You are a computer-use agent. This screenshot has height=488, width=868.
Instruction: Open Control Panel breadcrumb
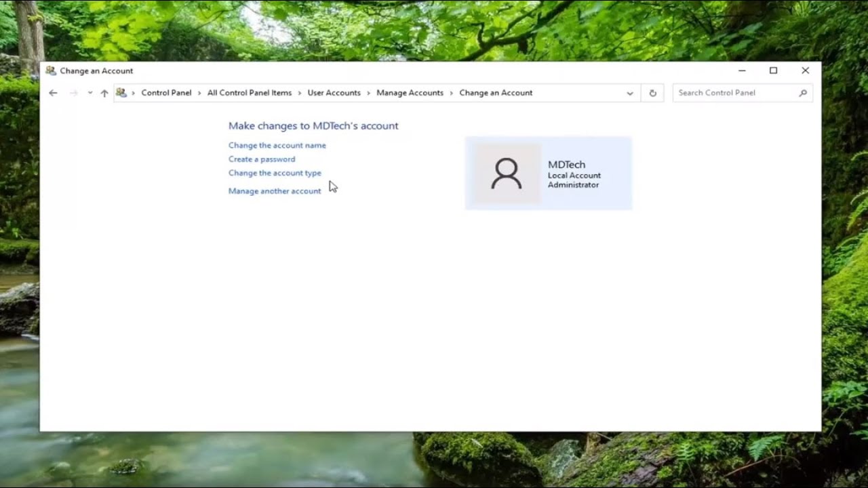point(166,93)
